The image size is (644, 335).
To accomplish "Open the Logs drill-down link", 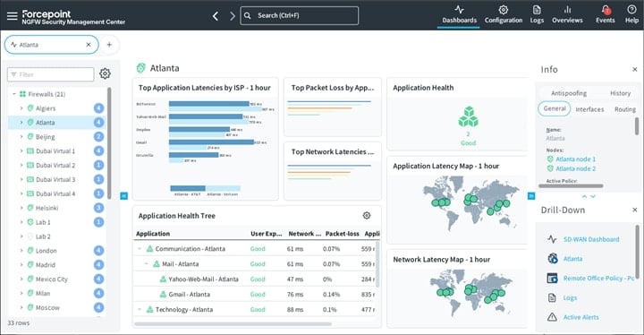I will pyautogui.click(x=570, y=297).
